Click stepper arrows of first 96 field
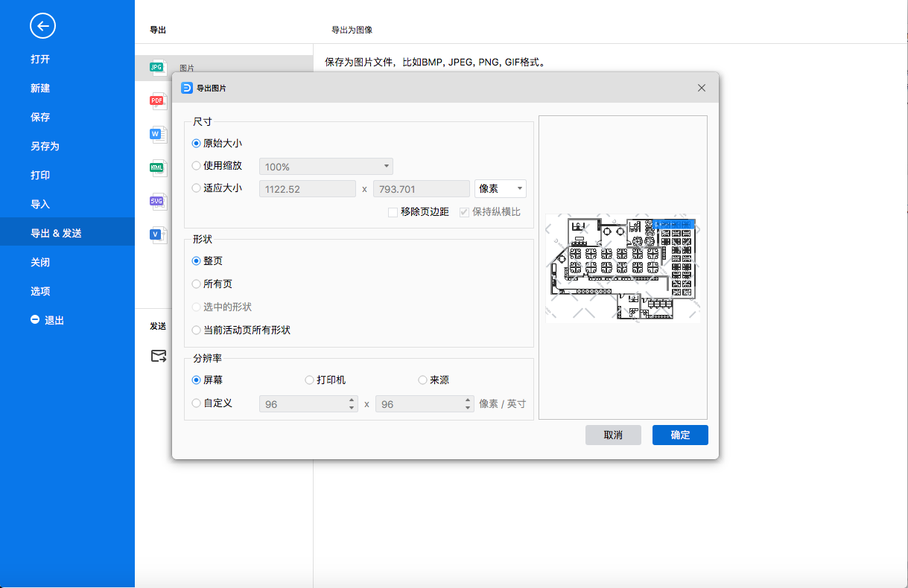Image resolution: width=908 pixels, height=588 pixels. coord(352,404)
